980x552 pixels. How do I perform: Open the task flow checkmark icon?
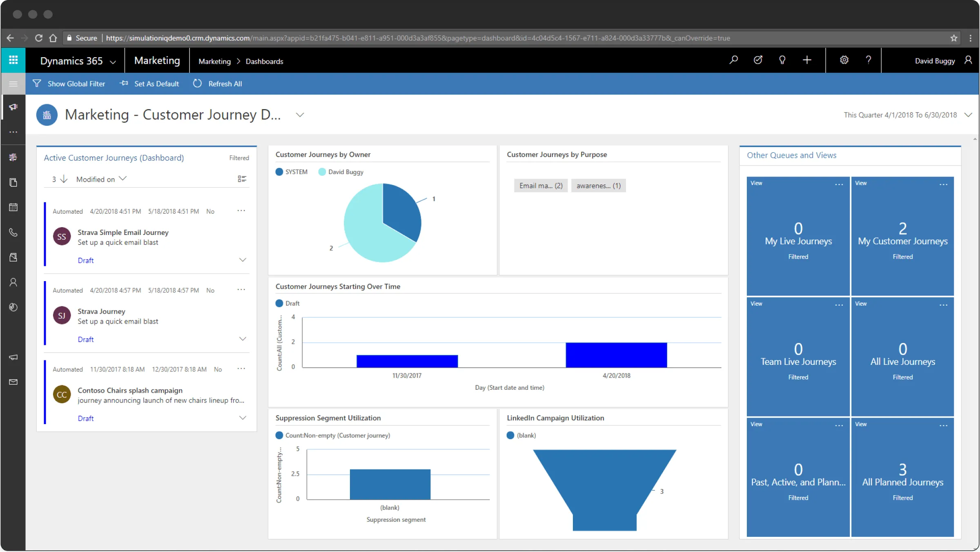pos(758,60)
